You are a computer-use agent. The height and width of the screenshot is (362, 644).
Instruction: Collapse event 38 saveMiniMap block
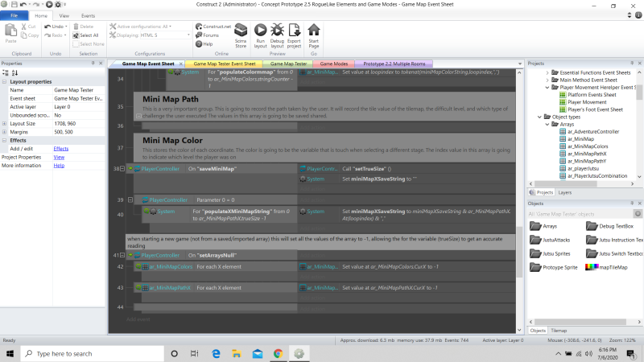pyautogui.click(x=122, y=169)
